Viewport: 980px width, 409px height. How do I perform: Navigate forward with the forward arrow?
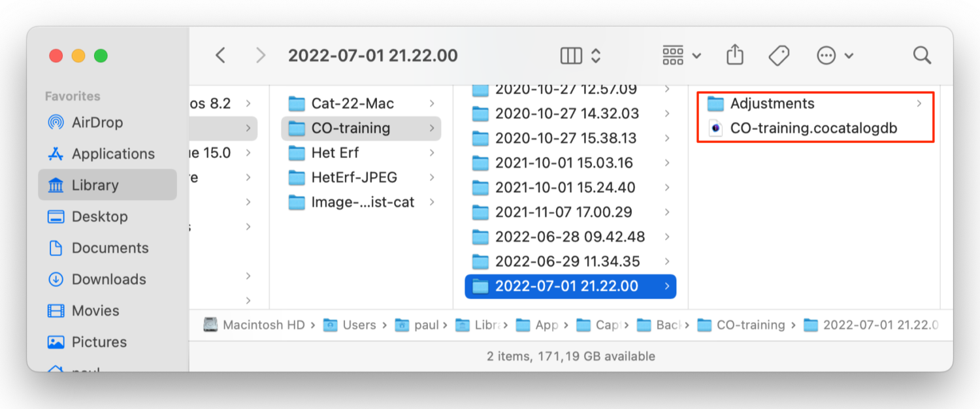(260, 55)
